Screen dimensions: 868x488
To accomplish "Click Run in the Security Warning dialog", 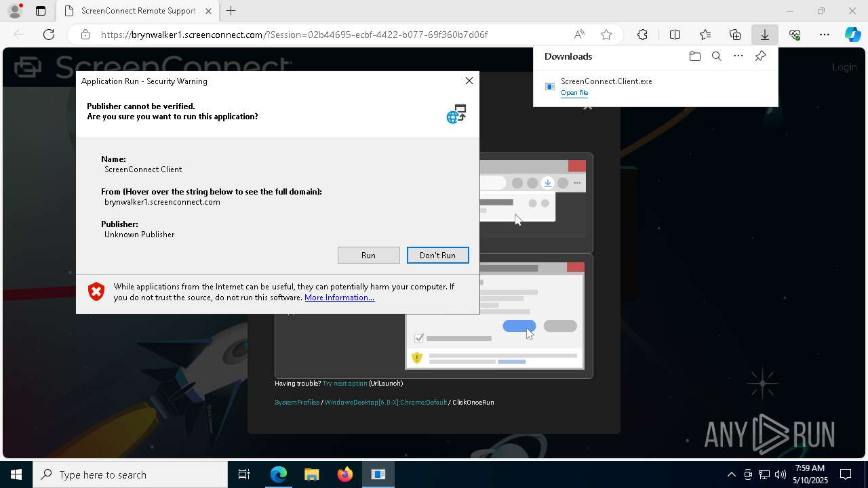I will click(368, 255).
